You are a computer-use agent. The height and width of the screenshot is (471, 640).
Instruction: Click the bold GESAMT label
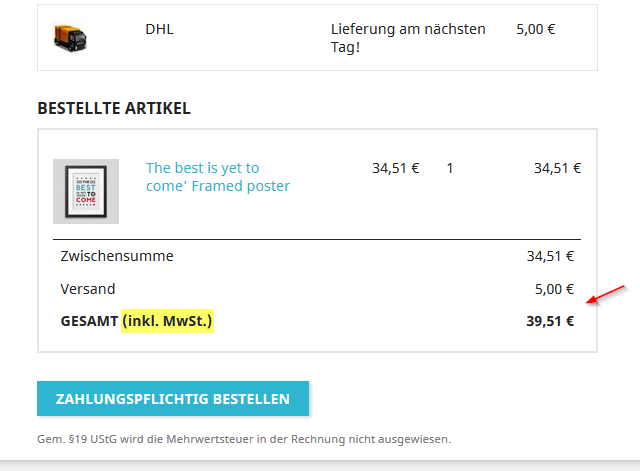click(x=88, y=321)
